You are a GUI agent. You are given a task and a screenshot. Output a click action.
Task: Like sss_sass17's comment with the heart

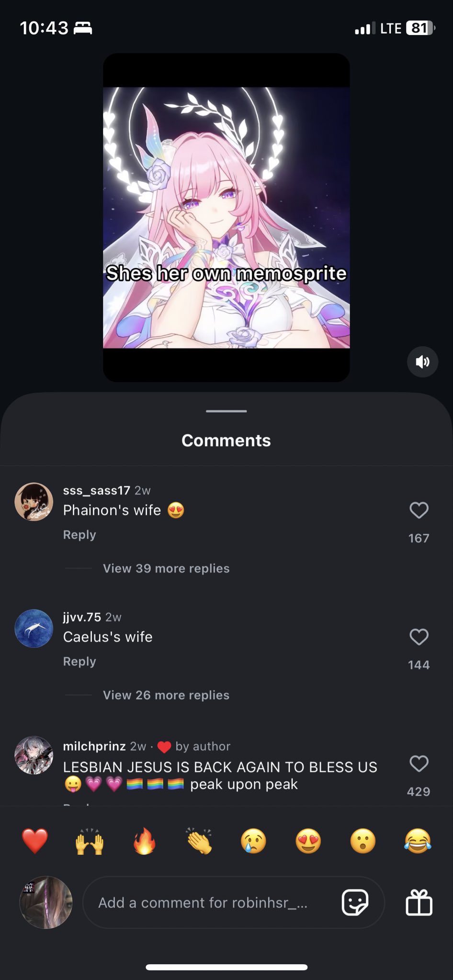click(419, 510)
